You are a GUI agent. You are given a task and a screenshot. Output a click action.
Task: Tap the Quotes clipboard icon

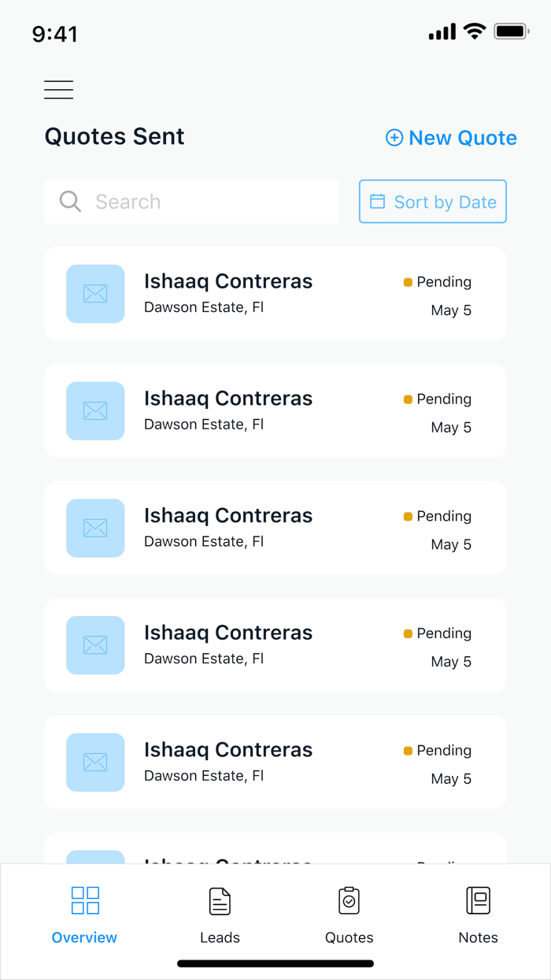(x=349, y=900)
